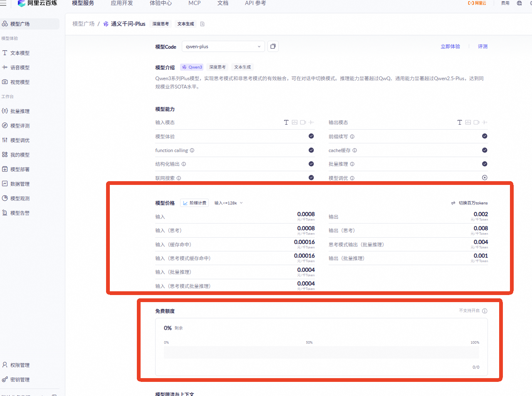Click the info icon next to 不支持开启

[485, 311]
